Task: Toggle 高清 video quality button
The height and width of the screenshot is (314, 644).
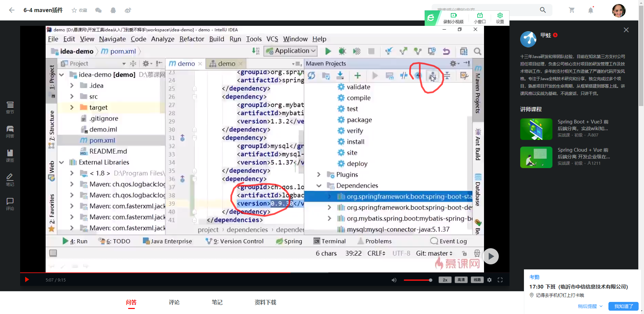Action: (461, 280)
